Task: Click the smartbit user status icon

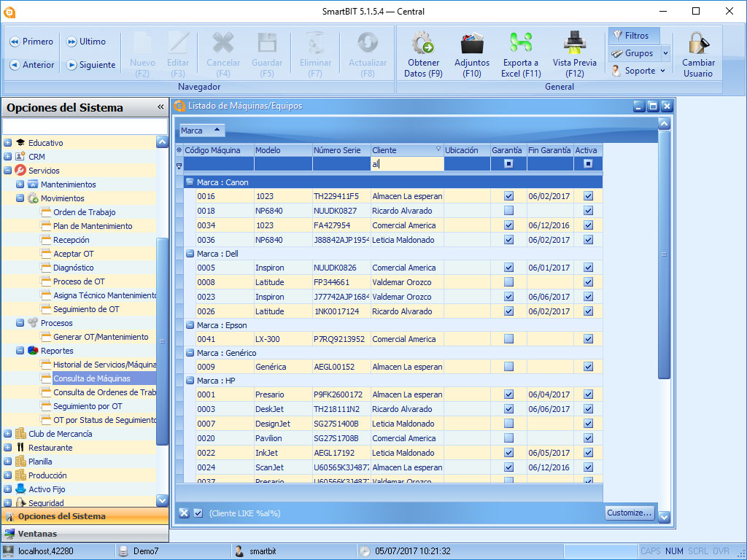Action: tap(239, 551)
